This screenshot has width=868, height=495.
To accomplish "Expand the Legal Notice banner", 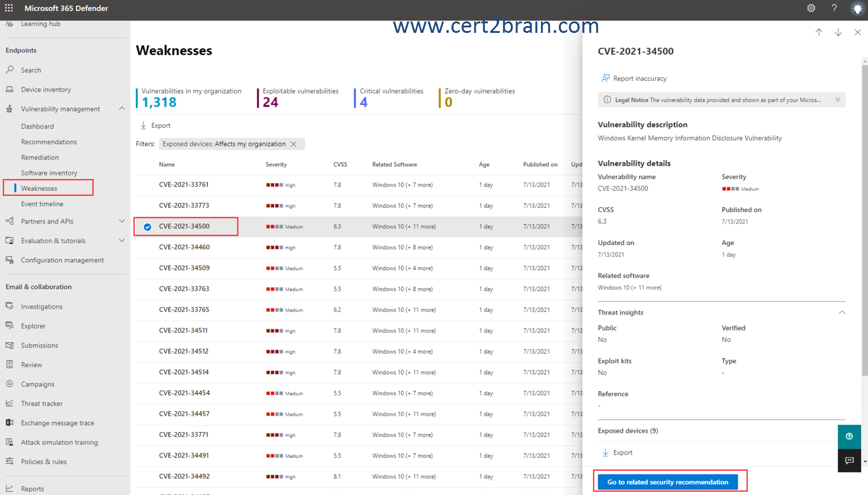I will pos(838,100).
